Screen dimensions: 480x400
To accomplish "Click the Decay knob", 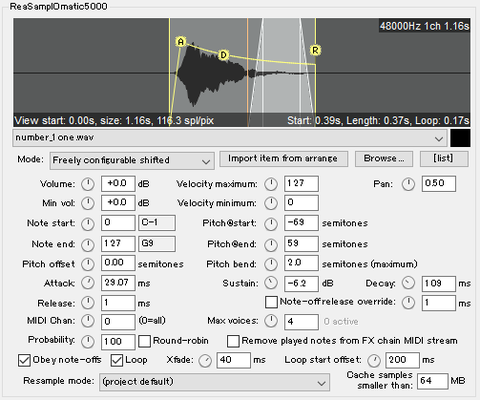I will 408,283.
